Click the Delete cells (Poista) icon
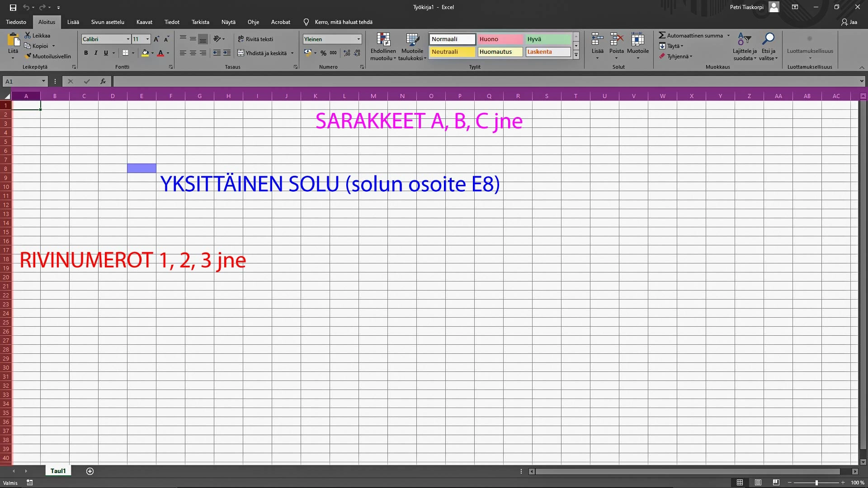The width and height of the screenshot is (868, 488). 616,40
